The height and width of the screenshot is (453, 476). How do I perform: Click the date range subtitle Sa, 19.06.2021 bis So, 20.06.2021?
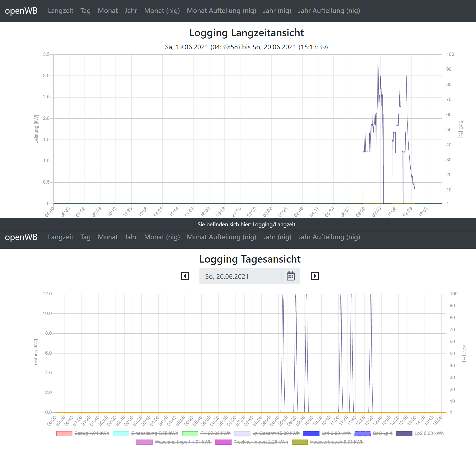(247, 47)
